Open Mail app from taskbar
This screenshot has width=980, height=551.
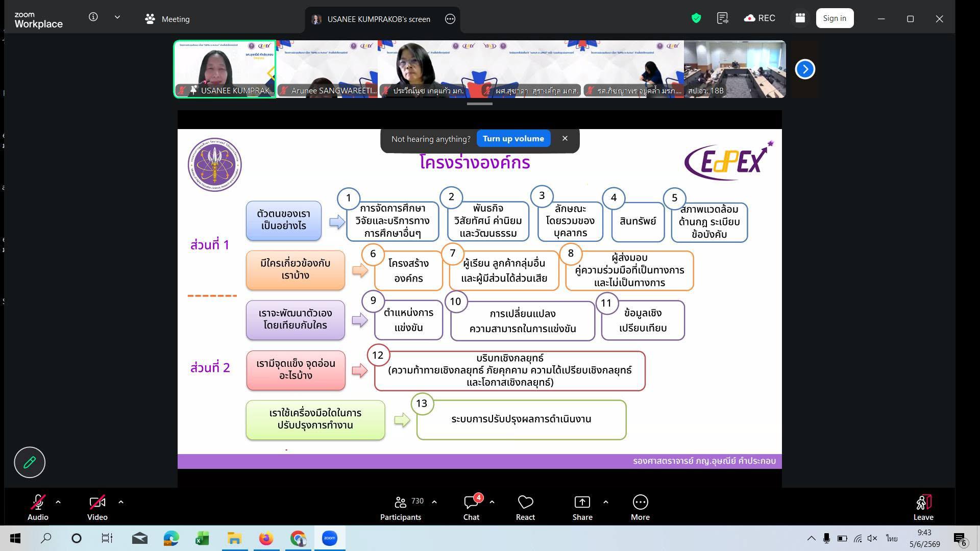click(139, 538)
